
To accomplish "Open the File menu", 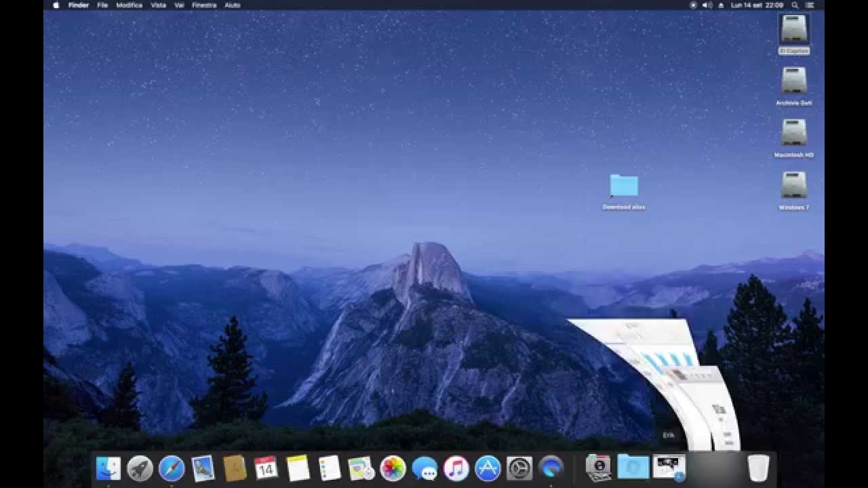I will pyautogui.click(x=102, y=5).
